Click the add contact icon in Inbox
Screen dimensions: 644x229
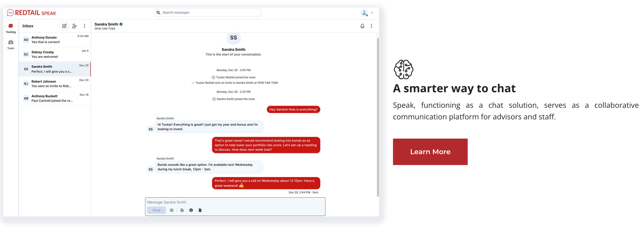coord(74,26)
